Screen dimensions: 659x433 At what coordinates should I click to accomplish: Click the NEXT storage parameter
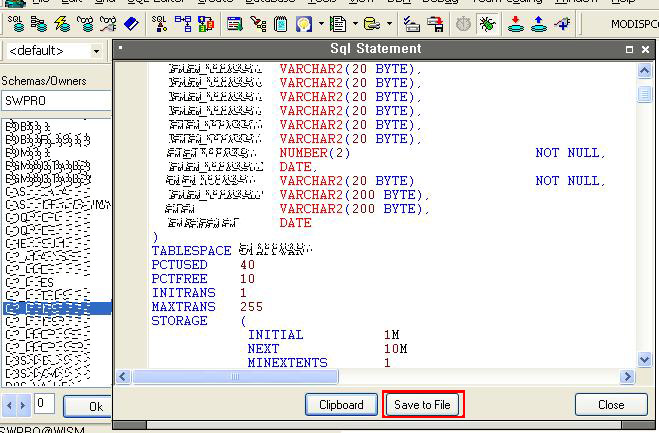pos(263,349)
